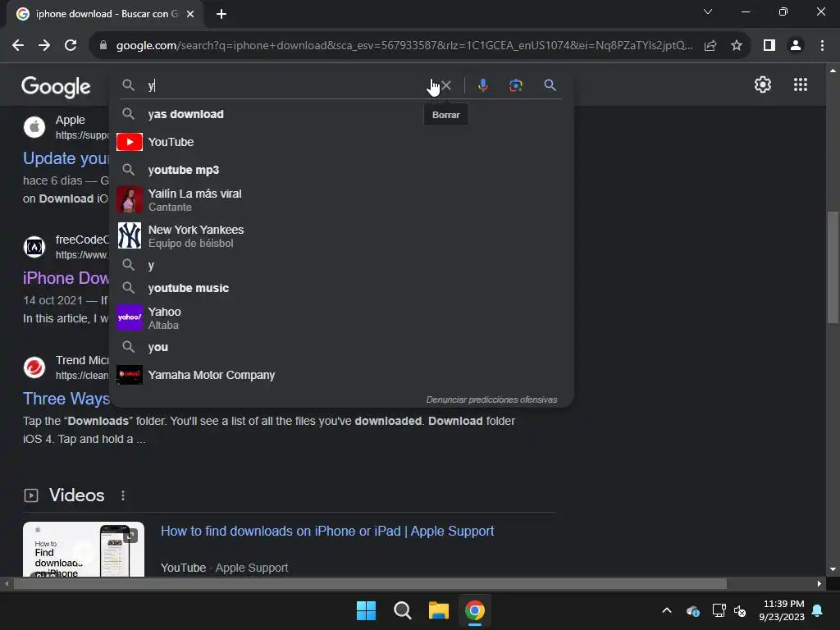Click the OneDrive cloud tray icon

692,610
